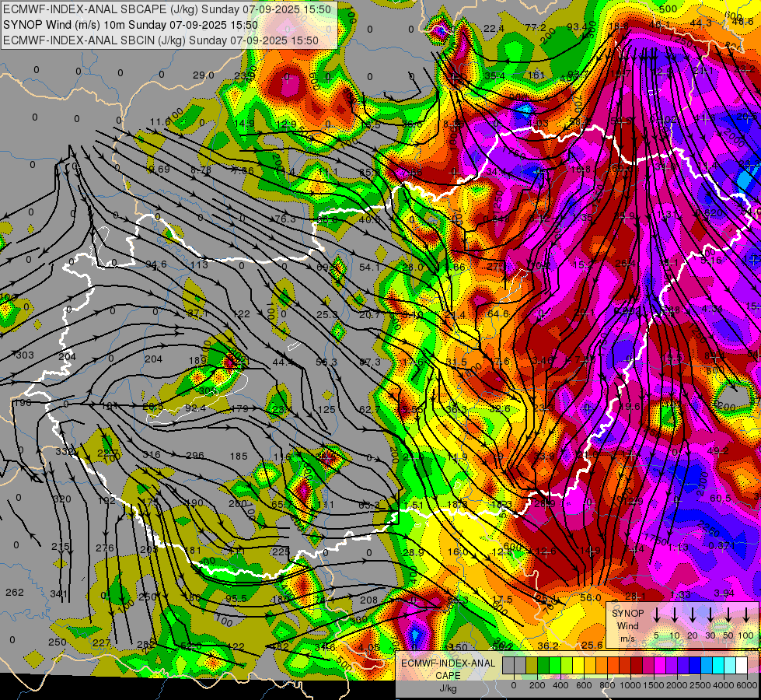Viewport: 761px width, 700px height.
Task: Pick the white swatch at the legend end
Action: pos(741,666)
